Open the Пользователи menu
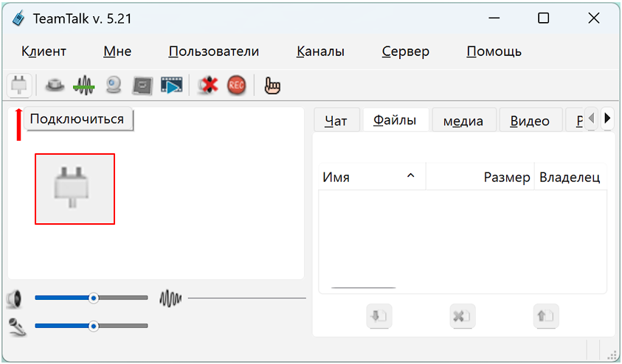The width and height of the screenshot is (622, 364). [214, 52]
